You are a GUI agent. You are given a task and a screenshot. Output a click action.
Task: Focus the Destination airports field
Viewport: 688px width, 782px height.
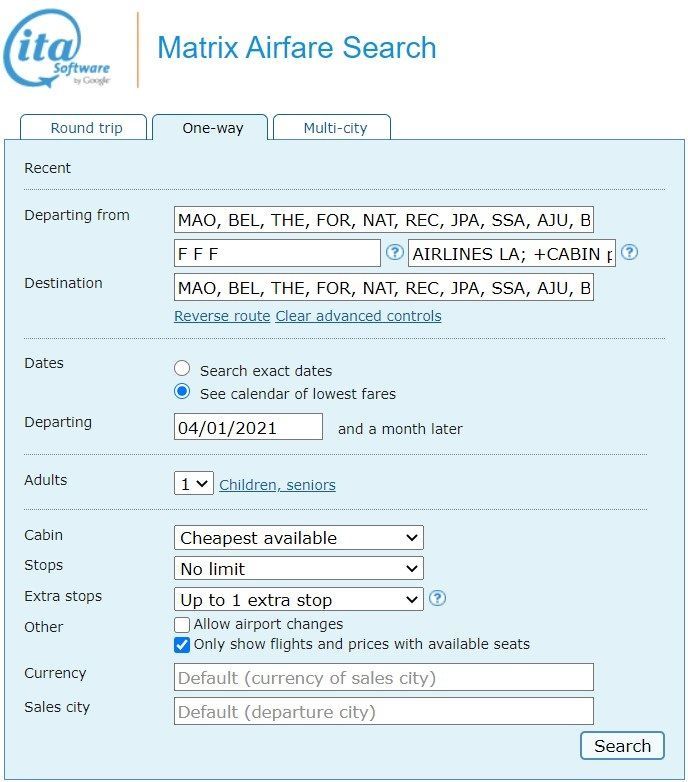(384, 287)
